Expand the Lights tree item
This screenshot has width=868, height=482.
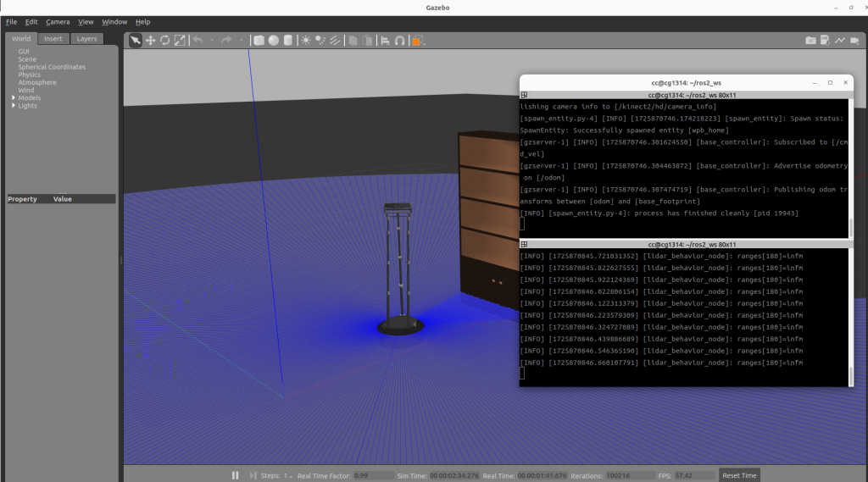[x=14, y=106]
